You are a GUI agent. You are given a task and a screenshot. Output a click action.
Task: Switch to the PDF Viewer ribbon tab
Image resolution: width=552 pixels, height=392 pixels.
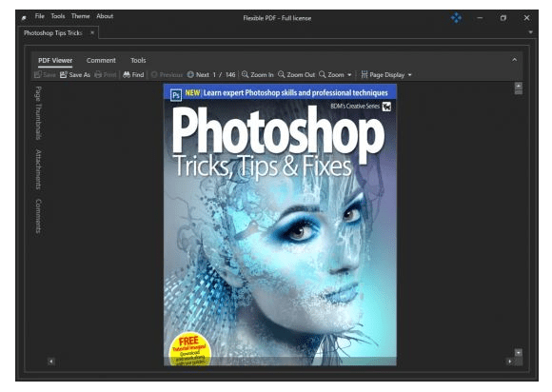pyautogui.click(x=55, y=61)
